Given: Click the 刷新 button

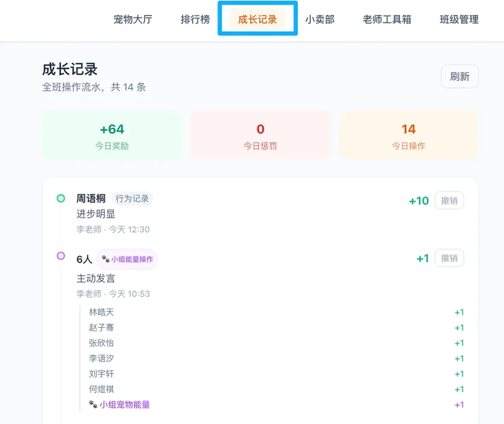Looking at the screenshot, I should point(460,77).
